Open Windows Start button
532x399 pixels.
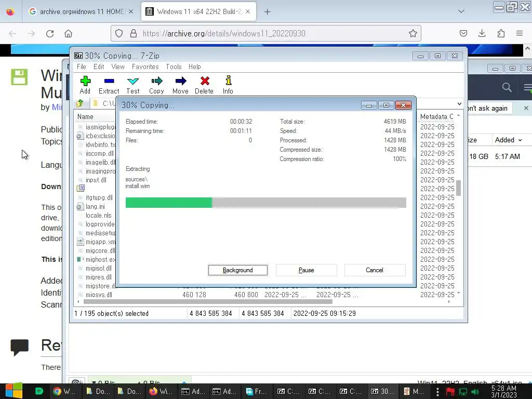coord(14,391)
